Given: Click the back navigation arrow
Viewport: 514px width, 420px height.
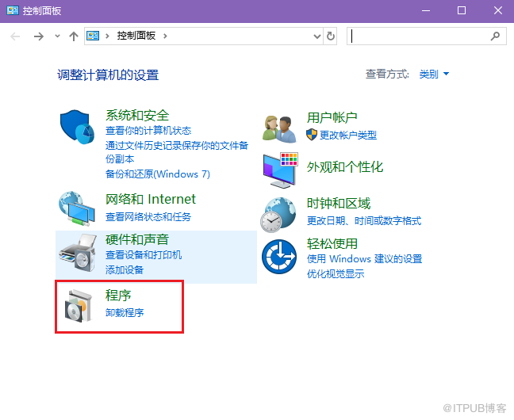Looking at the screenshot, I should click(15, 36).
